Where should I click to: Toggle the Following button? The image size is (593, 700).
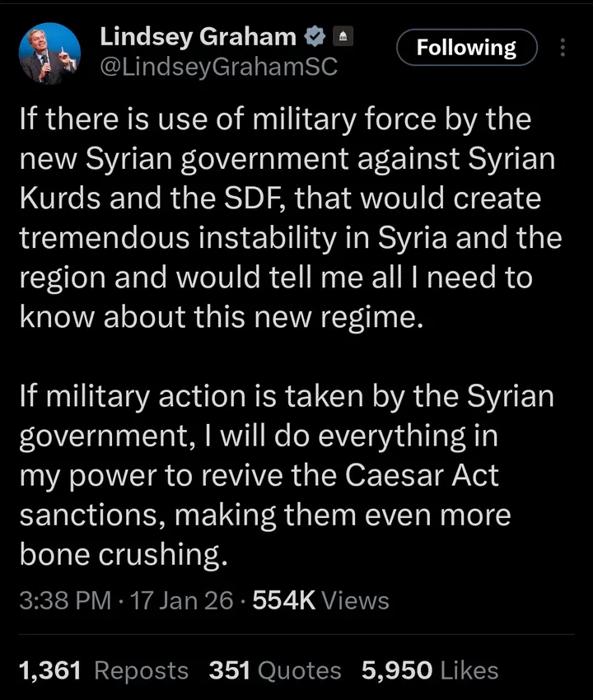(466, 48)
